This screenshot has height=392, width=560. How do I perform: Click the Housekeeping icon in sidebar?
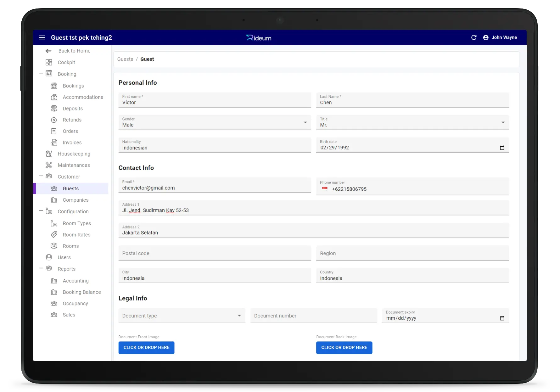tap(49, 154)
